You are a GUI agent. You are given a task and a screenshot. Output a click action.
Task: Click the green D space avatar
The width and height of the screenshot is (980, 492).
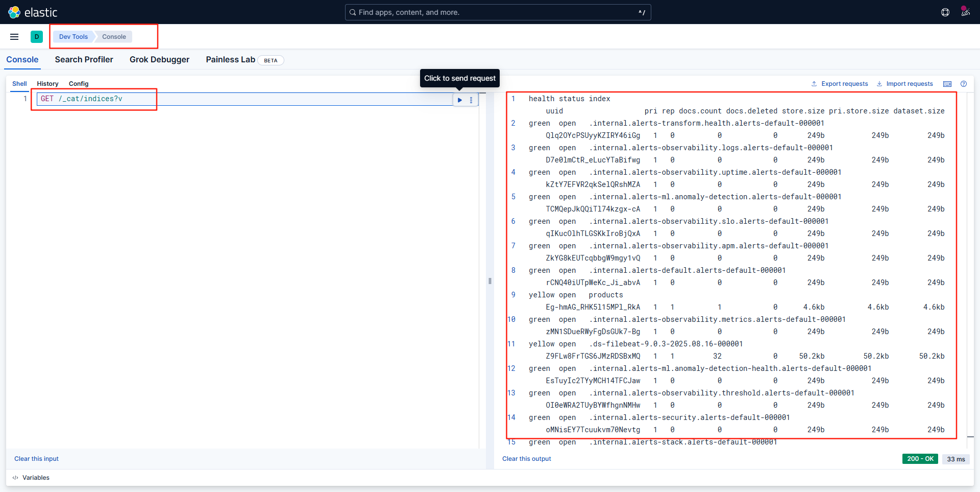pos(37,37)
